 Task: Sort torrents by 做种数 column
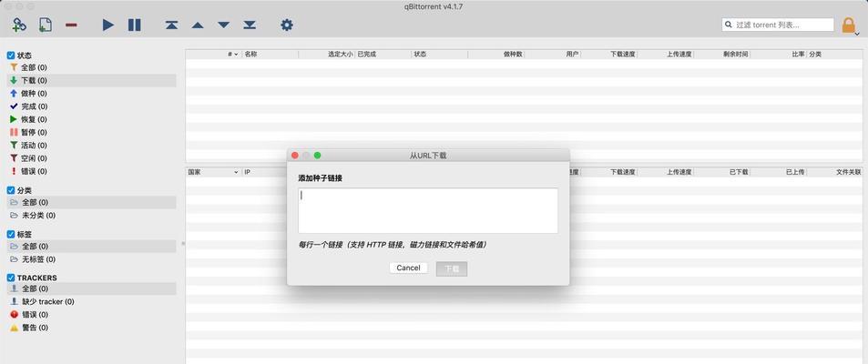click(496, 55)
